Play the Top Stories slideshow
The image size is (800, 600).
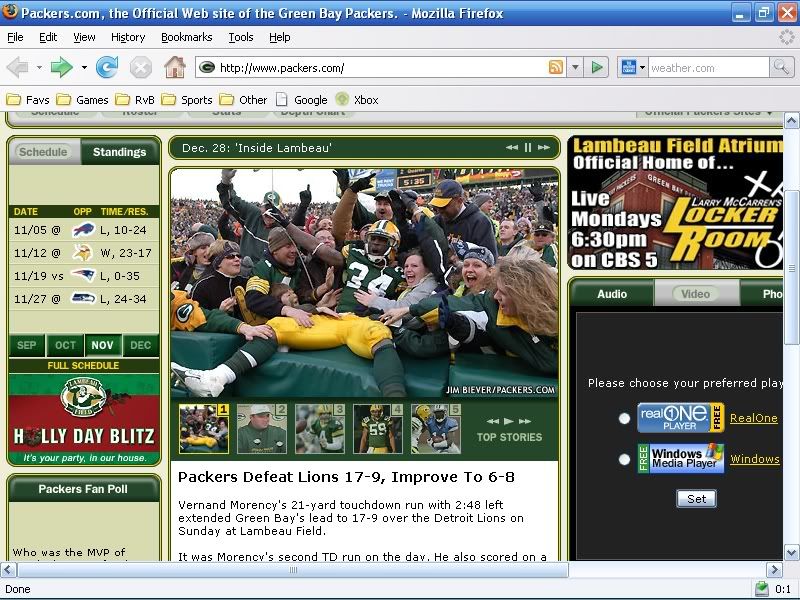508,421
